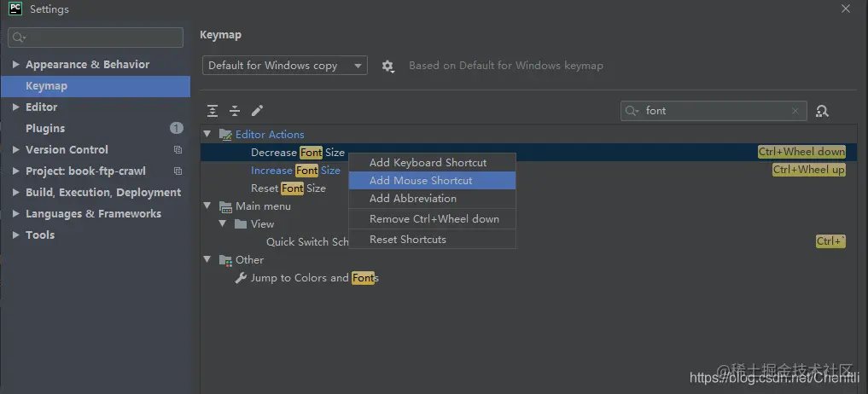Expand Appearance & Behavior settings section
Image resolution: width=868 pixels, height=394 pixels.
click(x=15, y=65)
